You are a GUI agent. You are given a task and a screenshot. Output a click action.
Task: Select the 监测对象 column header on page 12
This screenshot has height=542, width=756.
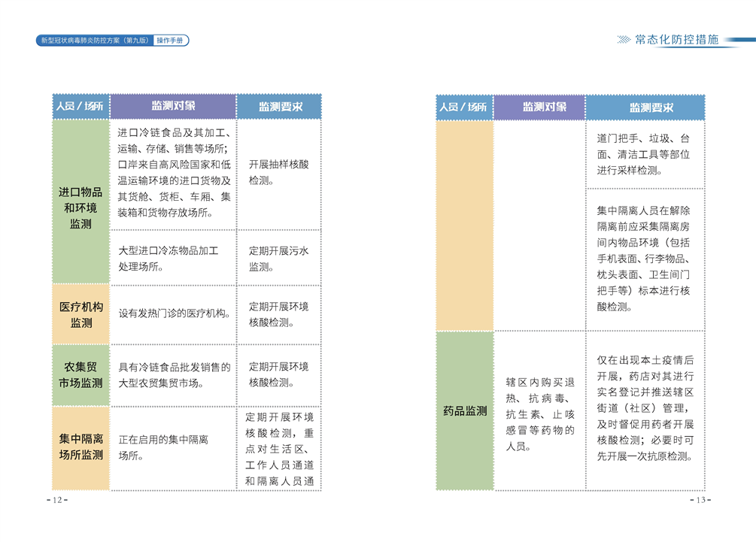(173, 107)
